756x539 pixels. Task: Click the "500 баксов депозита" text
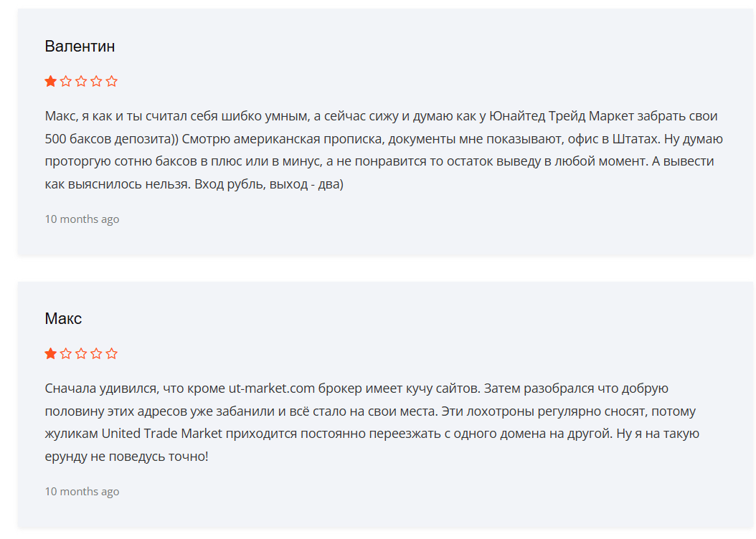tap(96, 139)
